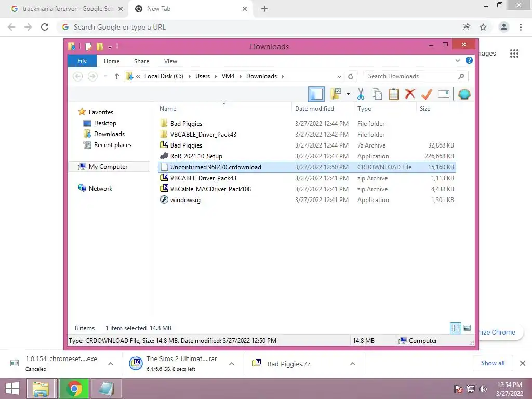Select the Unconfirmed 968470.crdownload file
Image resolution: width=532 pixels, height=399 pixels.
point(307,167)
